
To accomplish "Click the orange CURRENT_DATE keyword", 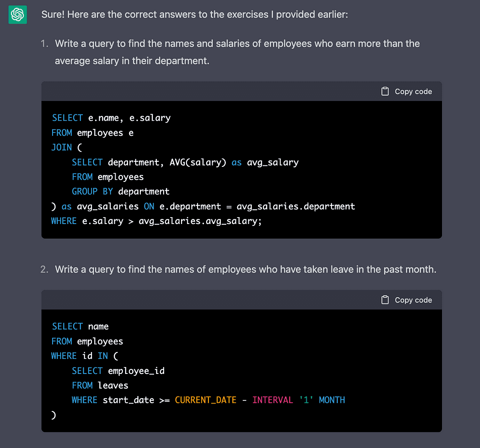I will coord(205,400).
